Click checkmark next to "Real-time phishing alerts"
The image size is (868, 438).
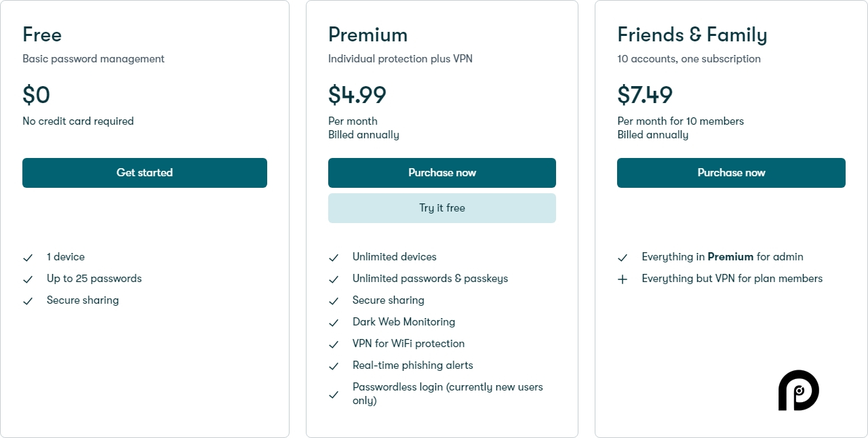coord(334,366)
